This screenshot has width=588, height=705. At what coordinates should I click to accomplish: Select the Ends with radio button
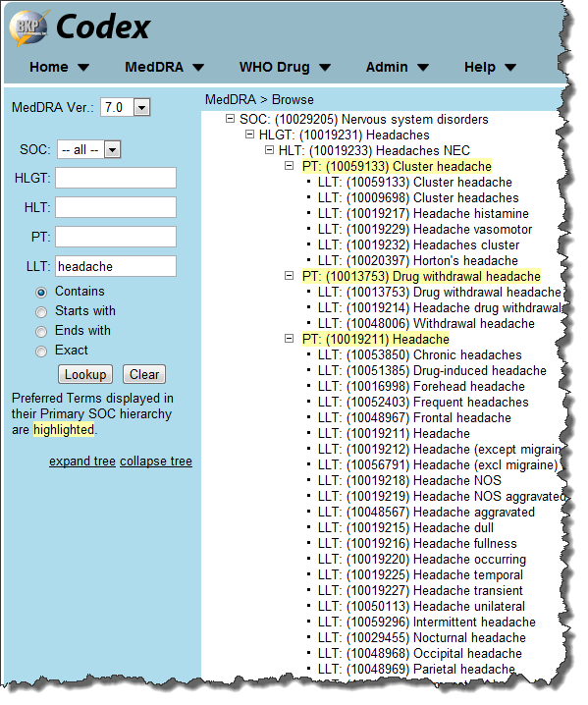coord(41,332)
